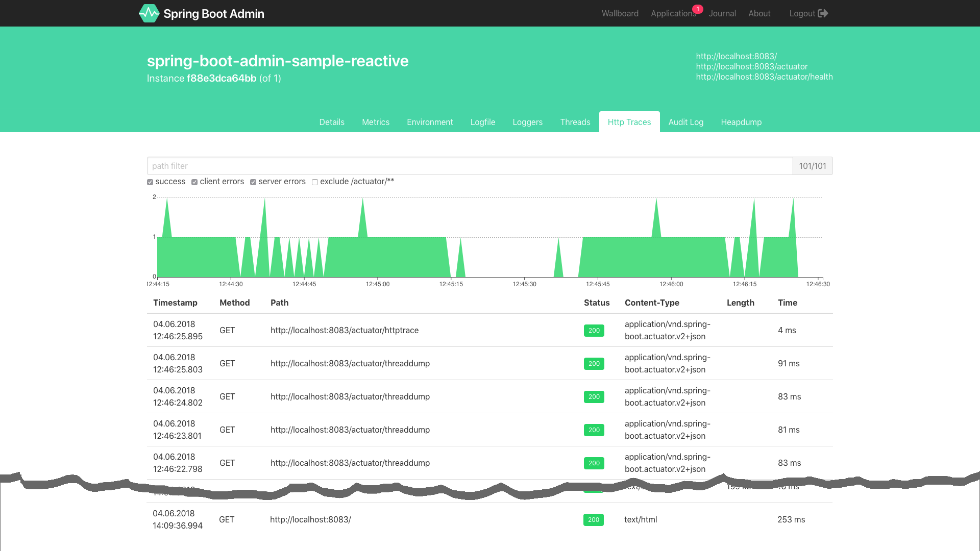The width and height of the screenshot is (980, 551).
Task: Toggle the success checkbox filter
Action: (150, 182)
